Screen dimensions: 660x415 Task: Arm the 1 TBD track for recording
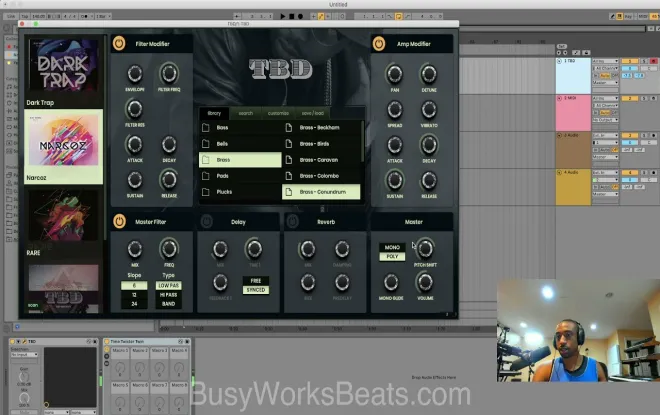(x=654, y=61)
